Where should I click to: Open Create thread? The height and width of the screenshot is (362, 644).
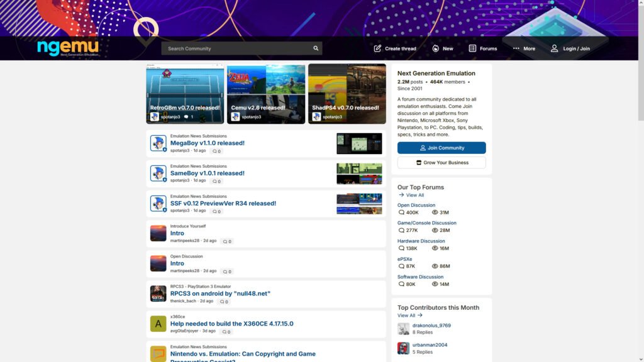(x=395, y=48)
